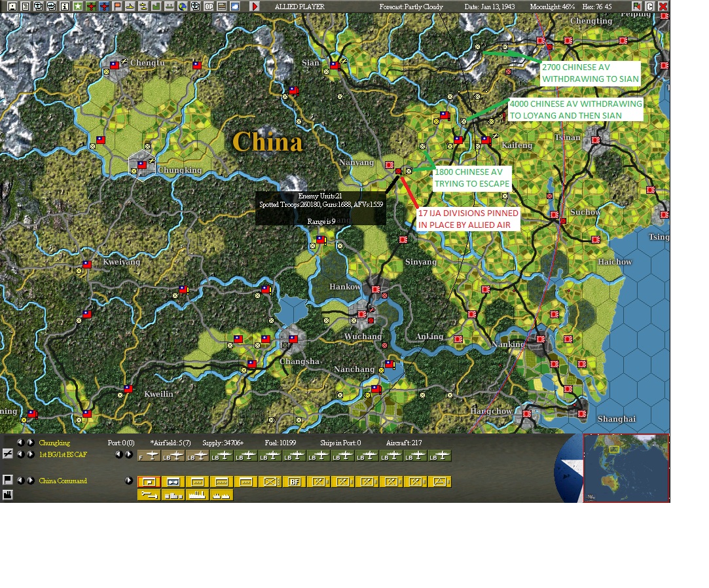Click the factory icon in lower-left corner
Image resolution: width=709 pixels, height=588 pixels.
(x=8, y=494)
